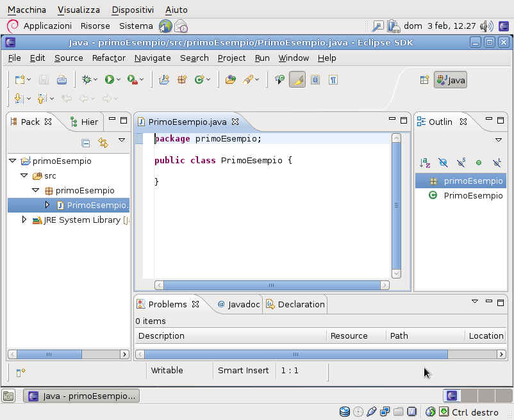Click the Resource column header
This screenshot has width=514, height=420.
click(x=356, y=336)
